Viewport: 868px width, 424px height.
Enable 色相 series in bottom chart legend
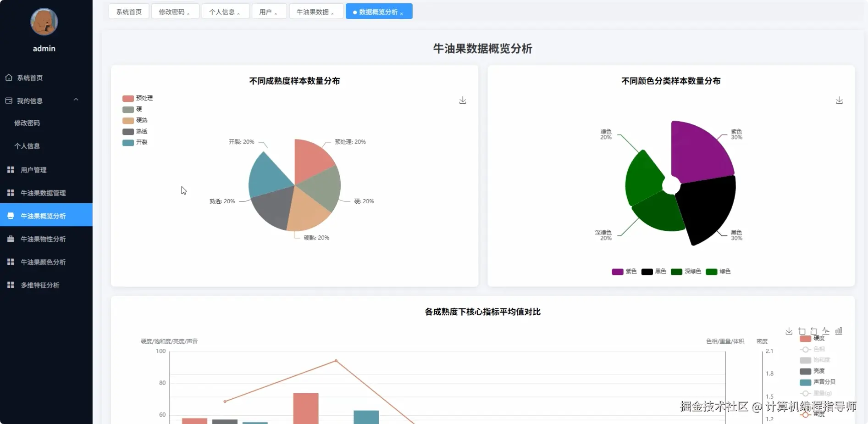click(x=812, y=349)
